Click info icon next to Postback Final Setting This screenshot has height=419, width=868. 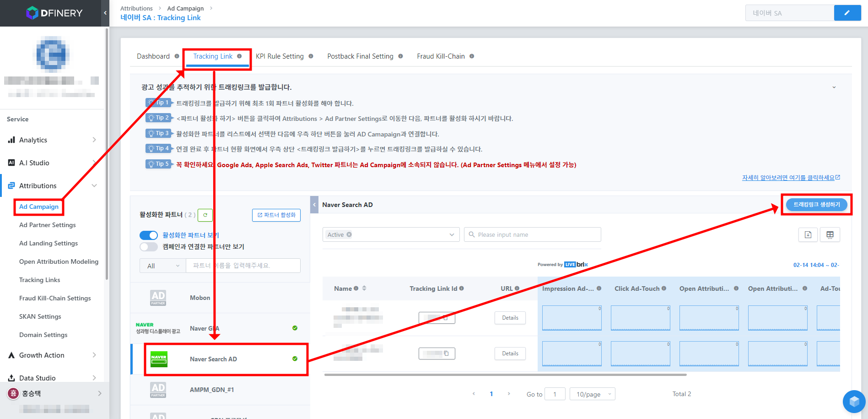click(400, 56)
